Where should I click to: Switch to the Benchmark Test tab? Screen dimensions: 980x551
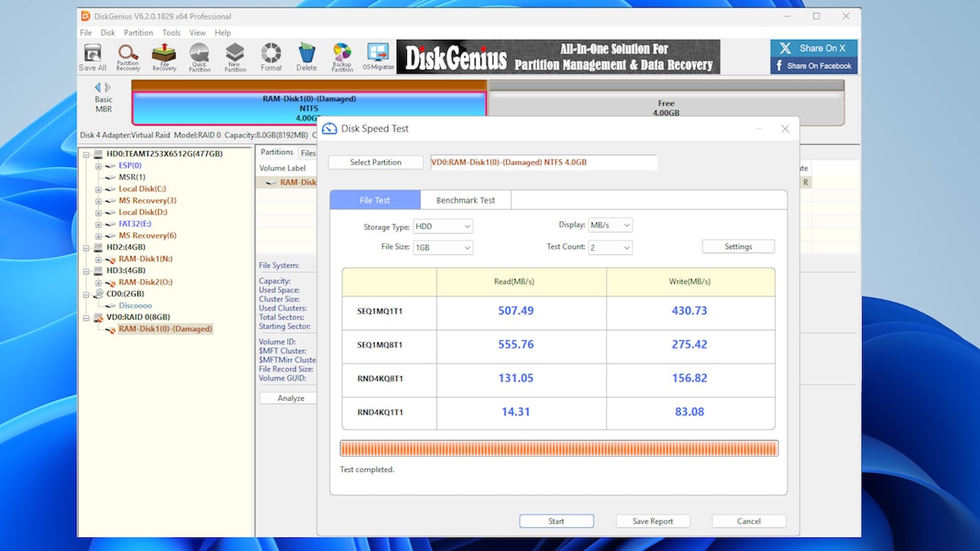point(465,200)
